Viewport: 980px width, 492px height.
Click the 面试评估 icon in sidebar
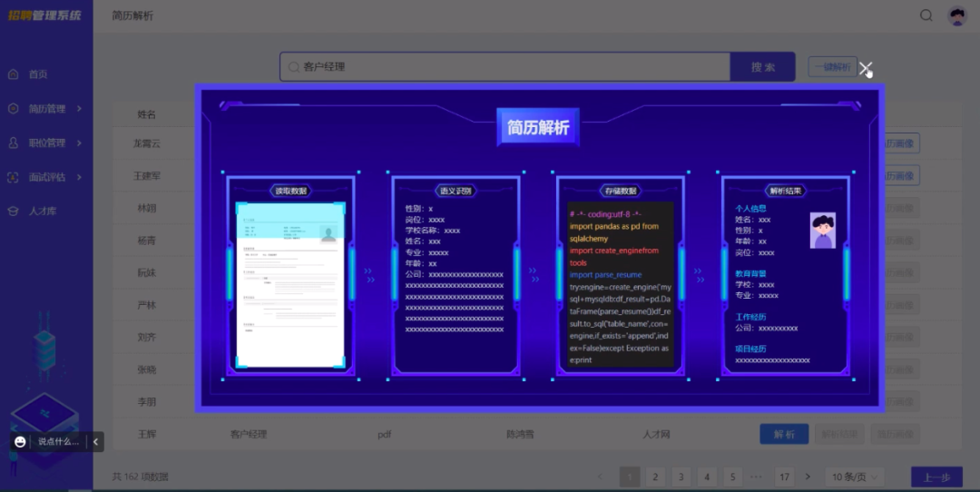click(13, 177)
